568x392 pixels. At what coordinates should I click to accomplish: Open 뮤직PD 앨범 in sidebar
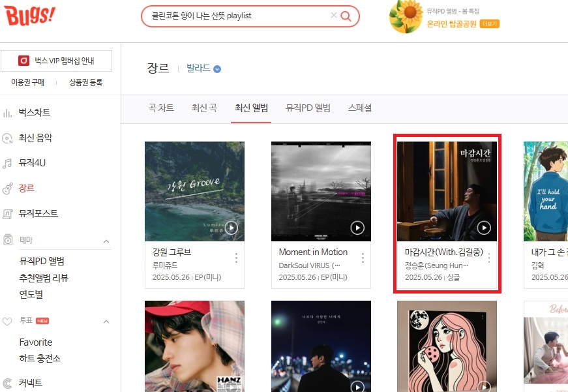(x=42, y=261)
